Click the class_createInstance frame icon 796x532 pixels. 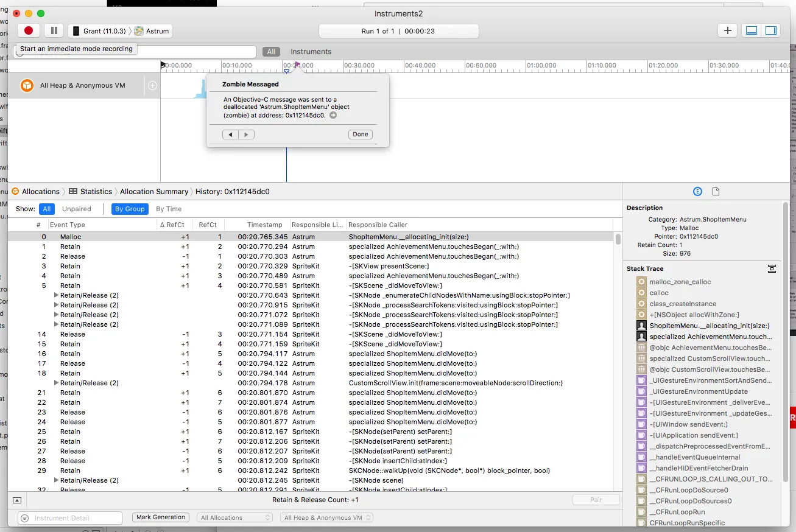(x=641, y=304)
